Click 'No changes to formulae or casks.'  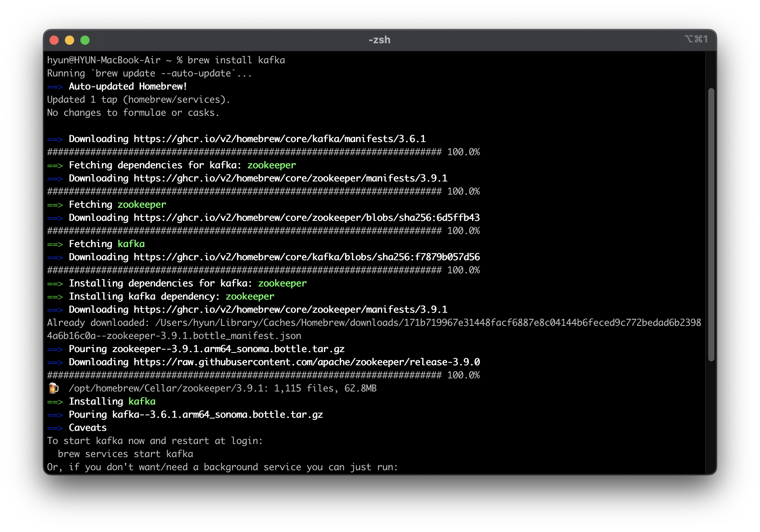(133, 113)
